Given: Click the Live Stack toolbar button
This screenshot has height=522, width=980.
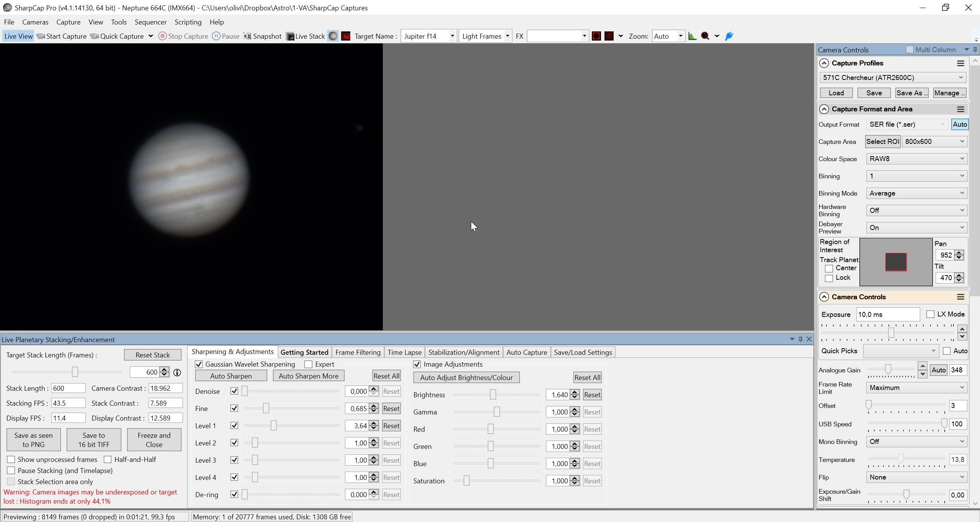Looking at the screenshot, I should (x=305, y=36).
